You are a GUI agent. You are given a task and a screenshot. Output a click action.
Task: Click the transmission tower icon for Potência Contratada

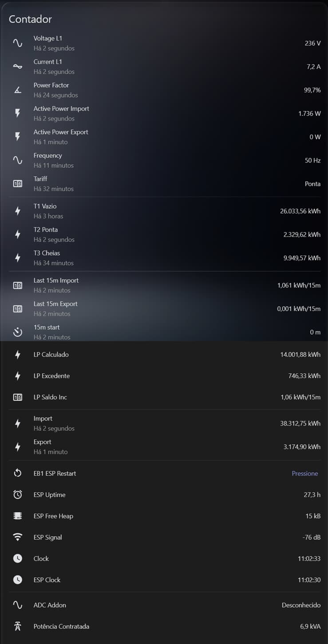pyautogui.click(x=18, y=626)
